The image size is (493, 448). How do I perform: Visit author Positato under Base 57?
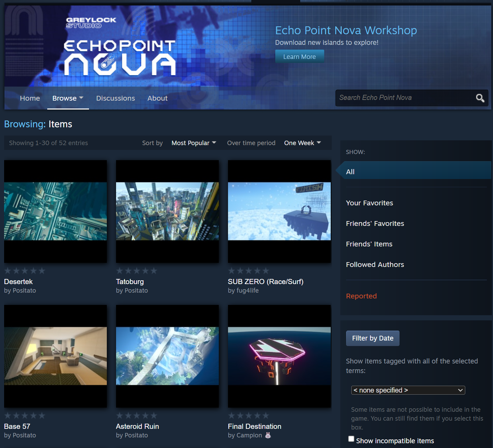pos(24,435)
